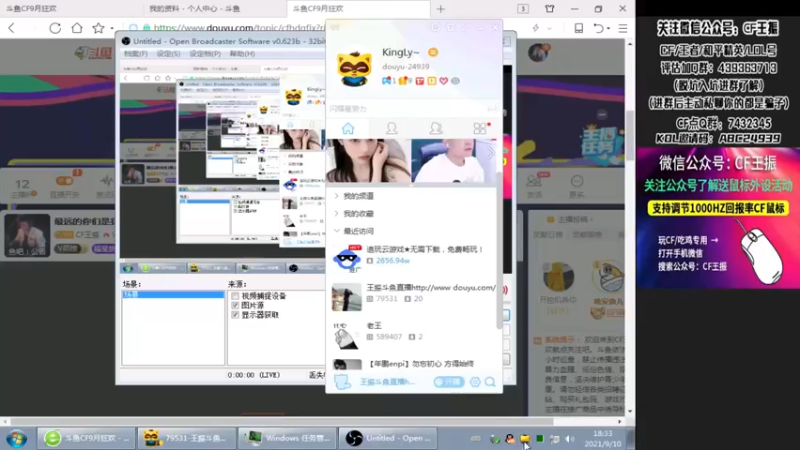This screenshot has width=800, height=450.
Task: Toggle the 视频捕捉设备 source checkbox in OBS
Action: tap(235, 296)
